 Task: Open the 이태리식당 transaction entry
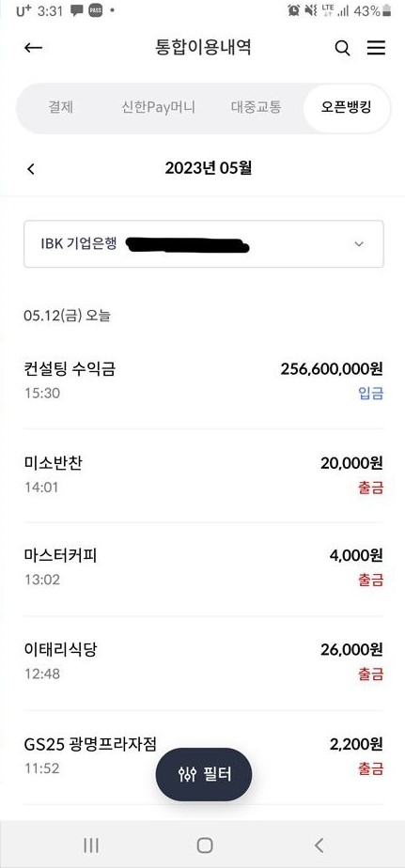(x=203, y=661)
